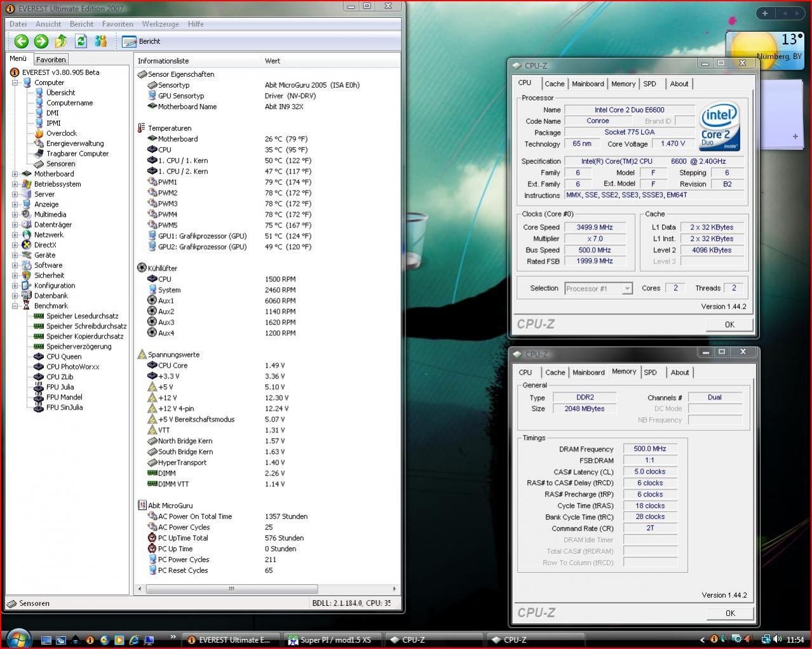Expand the Betriebssystem tree node
This screenshot has width=812, height=649.
click(15, 184)
